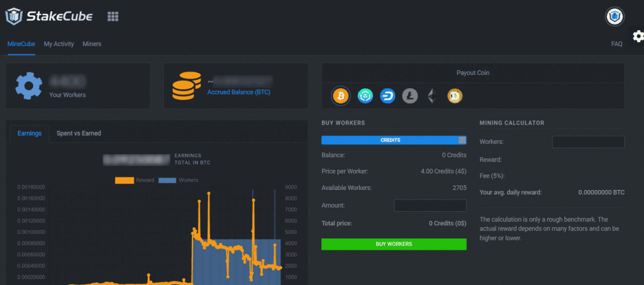Screen dimensions: 644x285
Task: Click the grey toggle at CREDITS bar end
Action: (462, 140)
